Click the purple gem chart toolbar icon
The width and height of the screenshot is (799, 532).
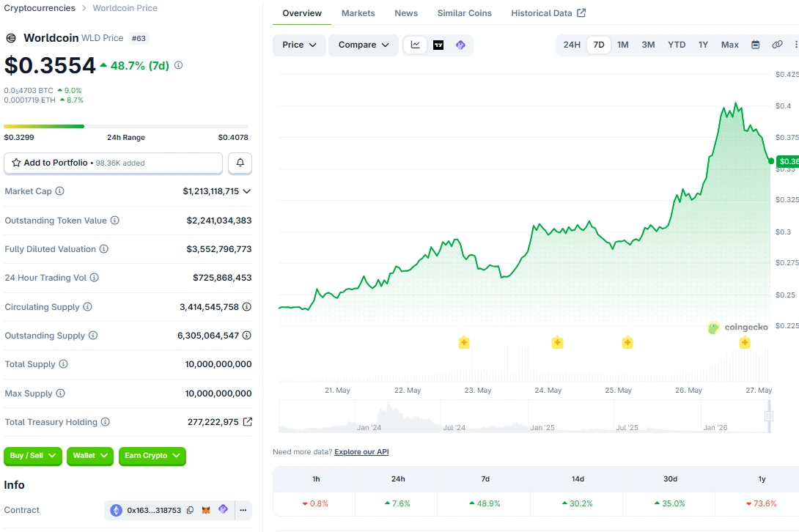coord(460,45)
